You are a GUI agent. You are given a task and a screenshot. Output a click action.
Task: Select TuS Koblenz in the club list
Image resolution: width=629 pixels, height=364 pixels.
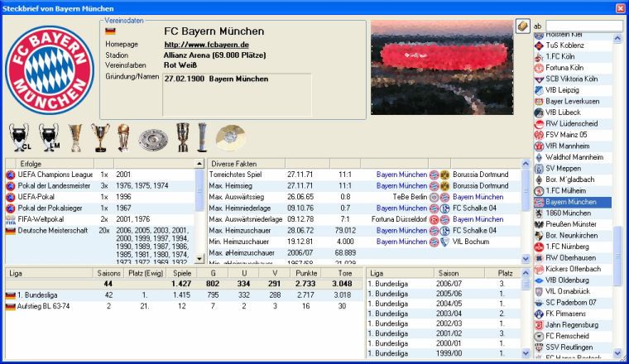coord(574,45)
